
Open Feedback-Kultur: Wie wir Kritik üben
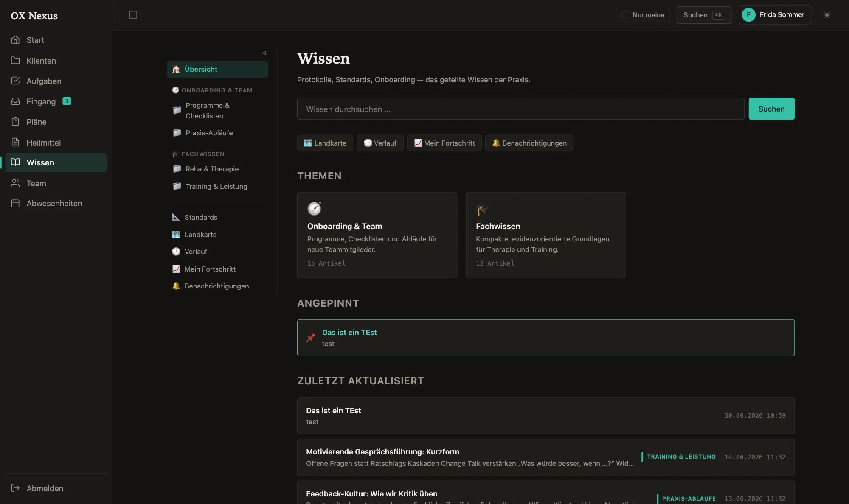click(546, 493)
